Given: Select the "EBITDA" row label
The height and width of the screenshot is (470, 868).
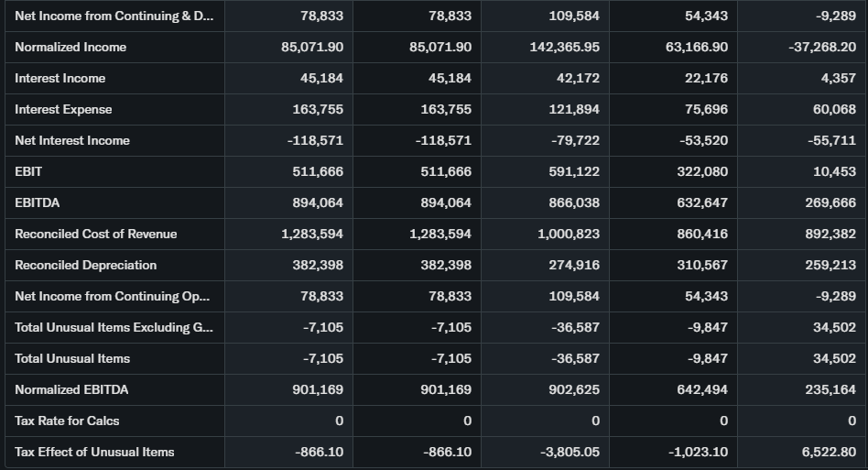Looking at the screenshot, I should (x=38, y=202).
